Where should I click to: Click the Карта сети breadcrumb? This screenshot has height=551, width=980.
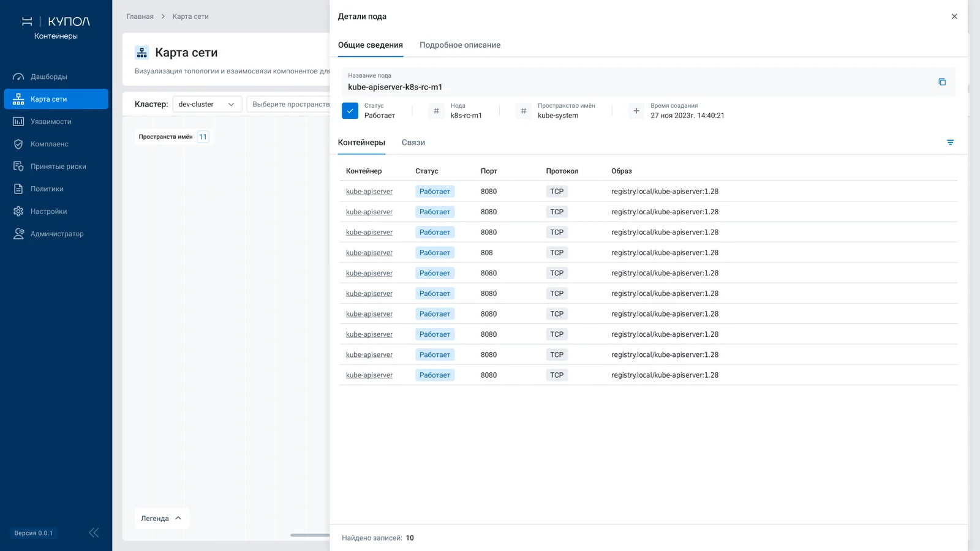[x=190, y=17]
